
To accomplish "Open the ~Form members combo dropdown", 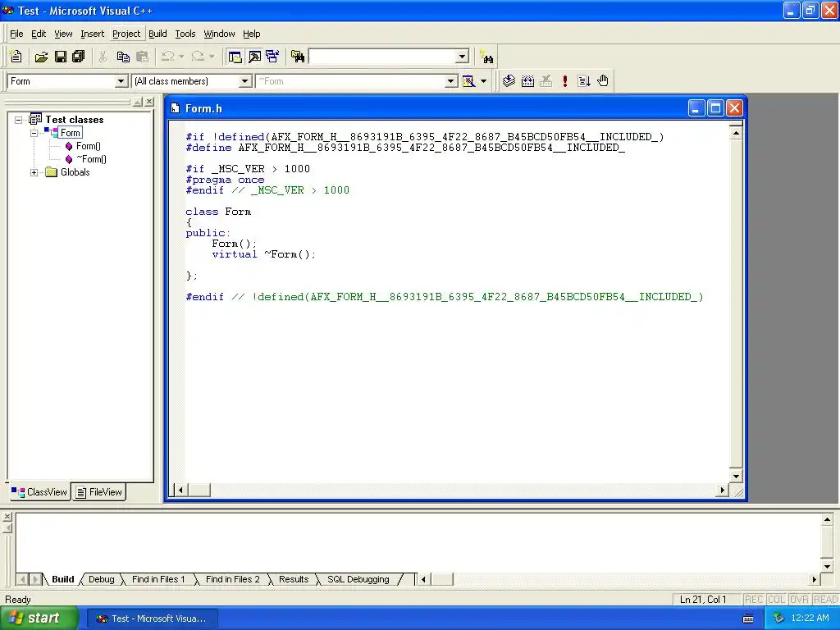I will (x=451, y=81).
